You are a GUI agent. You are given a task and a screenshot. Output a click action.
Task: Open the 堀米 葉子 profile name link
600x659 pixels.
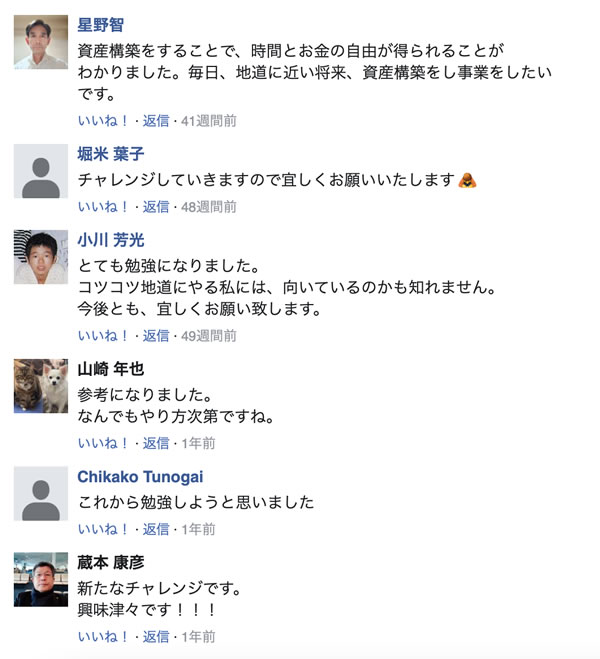[x=111, y=154]
